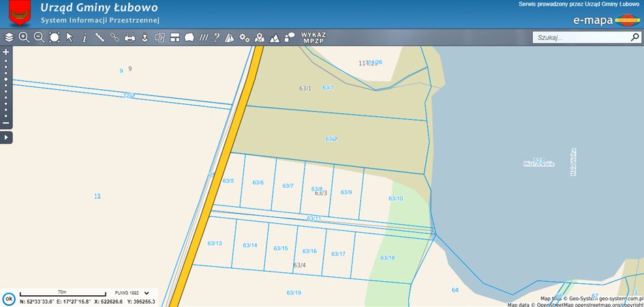Open the comment speech bubble tool
The width and height of the screenshot is (644, 307).
(x=290, y=37)
